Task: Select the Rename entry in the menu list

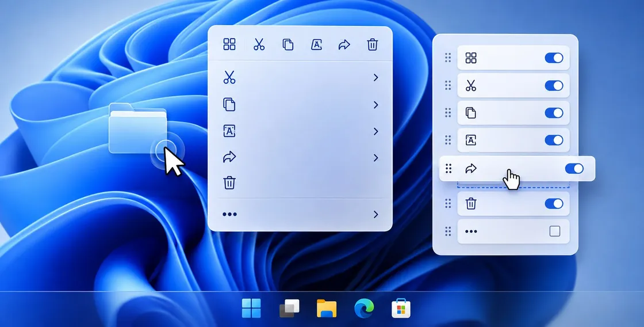Action: [x=300, y=131]
